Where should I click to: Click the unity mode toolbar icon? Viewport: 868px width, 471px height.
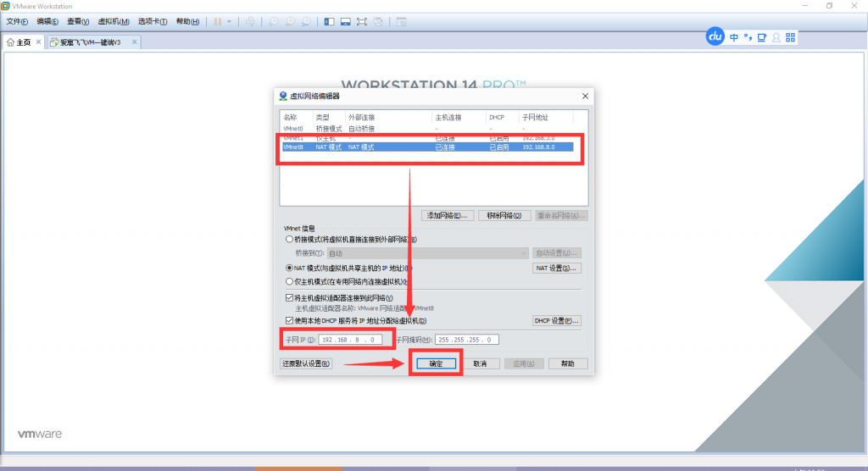point(378,21)
